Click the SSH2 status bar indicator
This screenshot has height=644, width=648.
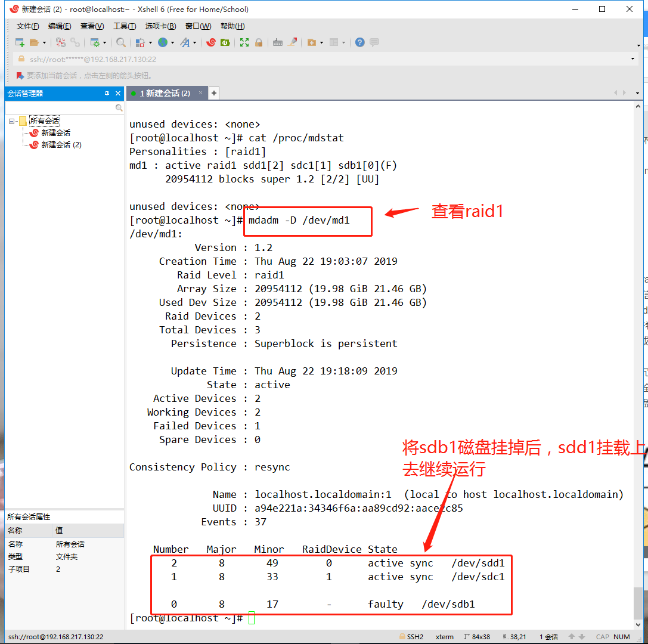411,637
